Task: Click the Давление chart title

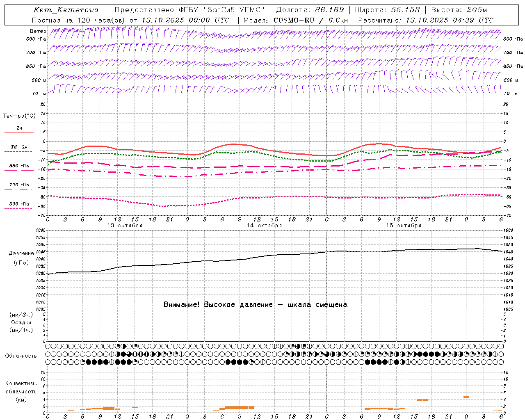Action: 21,253
